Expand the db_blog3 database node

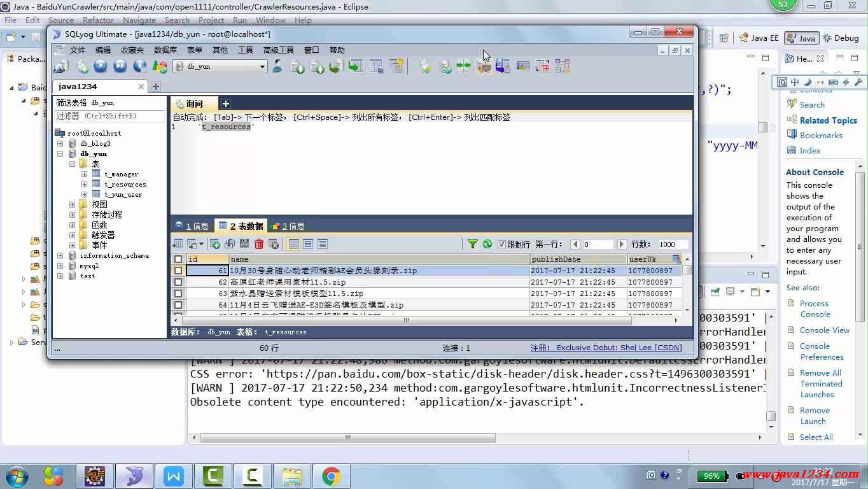tap(60, 143)
